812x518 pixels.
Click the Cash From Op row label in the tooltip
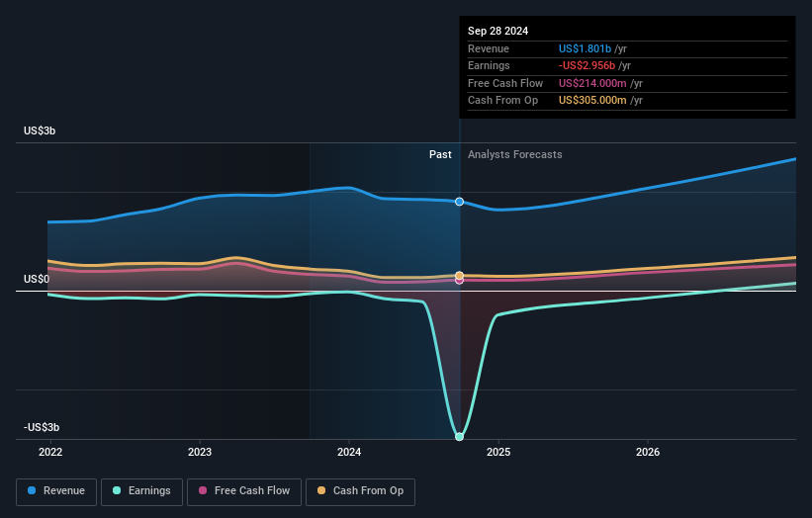point(502,101)
